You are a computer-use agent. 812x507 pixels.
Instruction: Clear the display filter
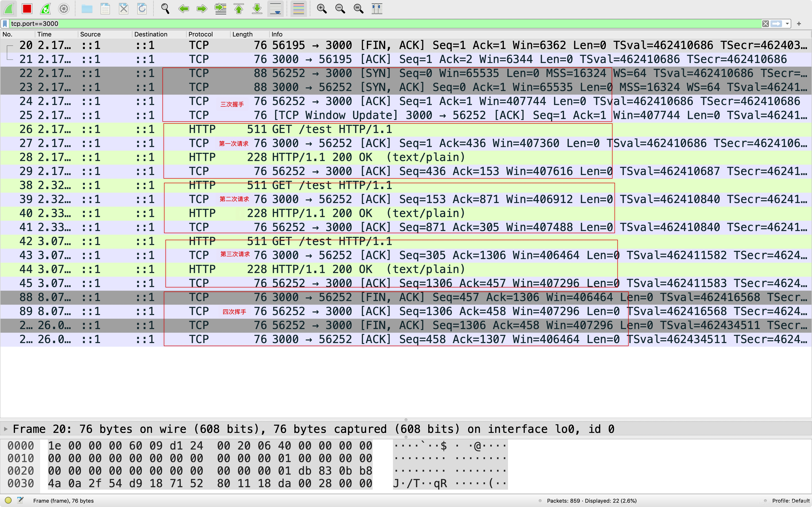click(x=765, y=24)
